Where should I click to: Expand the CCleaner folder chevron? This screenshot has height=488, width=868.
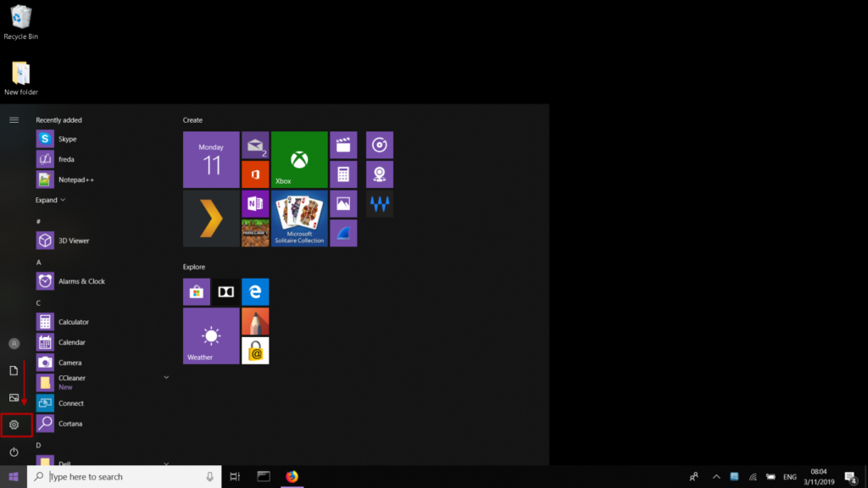click(x=166, y=377)
